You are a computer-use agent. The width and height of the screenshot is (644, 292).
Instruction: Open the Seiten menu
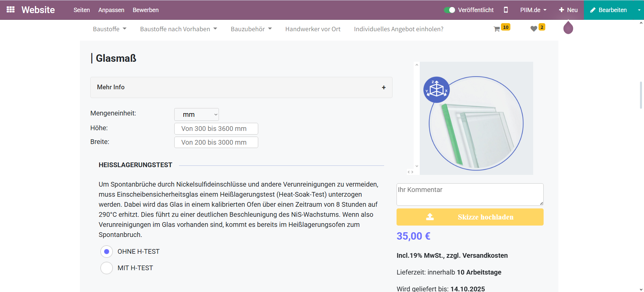pos(82,10)
